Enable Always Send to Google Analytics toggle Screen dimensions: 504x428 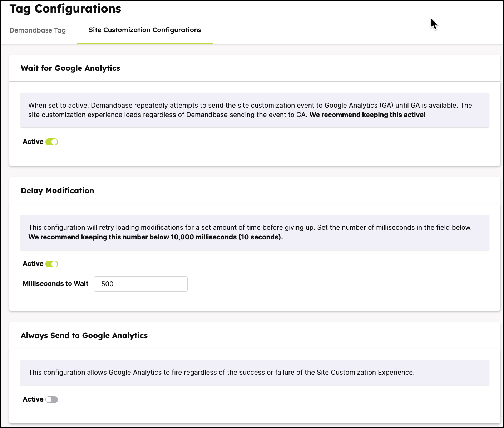[52, 399]
